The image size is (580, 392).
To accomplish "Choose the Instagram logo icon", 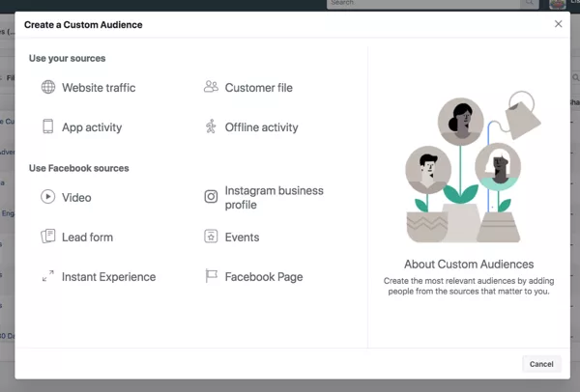I will pyautogui.click(x=211, y=197).
